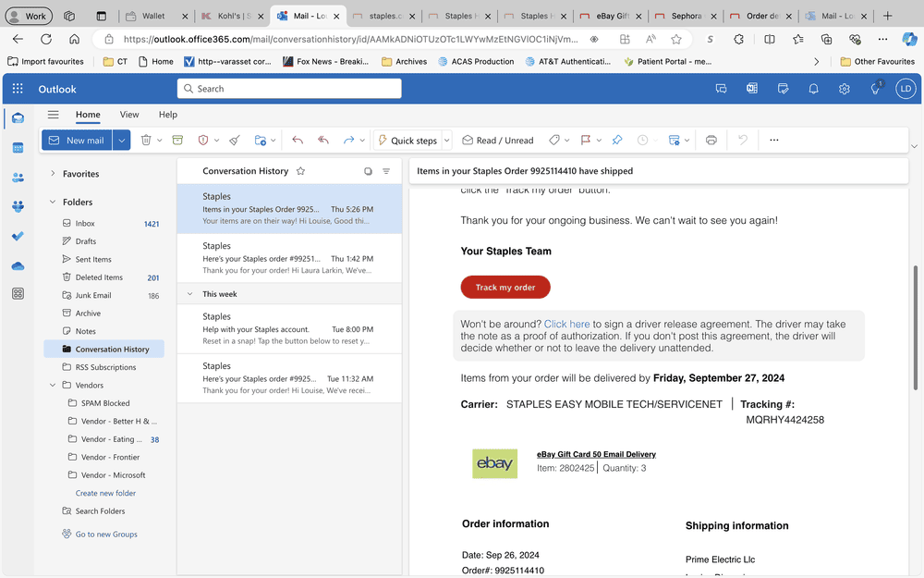Open People in the left app rail
This screenshot has width=924, height=578.
coord(18,177)
